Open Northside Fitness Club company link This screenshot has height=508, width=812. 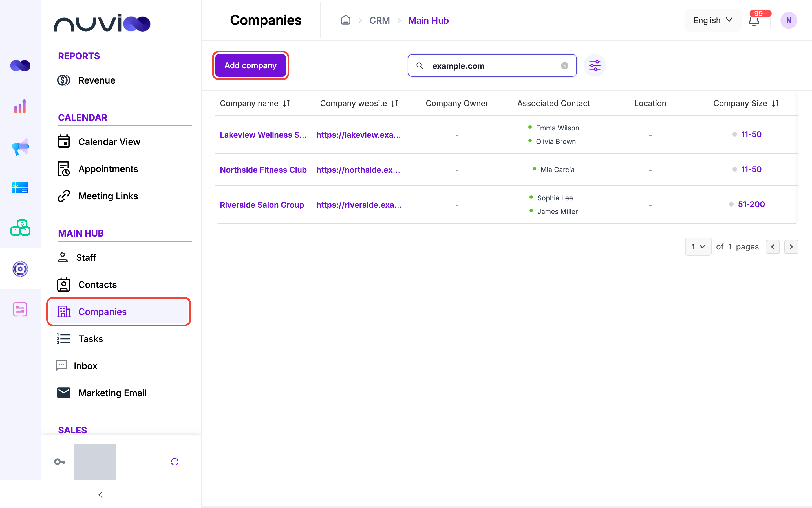(263, 170)
